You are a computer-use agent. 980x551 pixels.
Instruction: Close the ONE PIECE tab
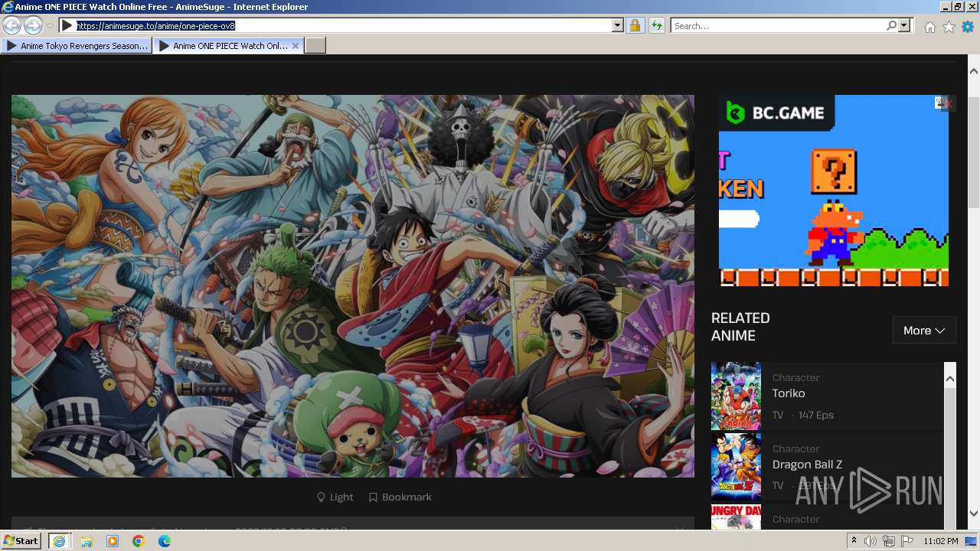pyautogui.click(x=296, y=46)
